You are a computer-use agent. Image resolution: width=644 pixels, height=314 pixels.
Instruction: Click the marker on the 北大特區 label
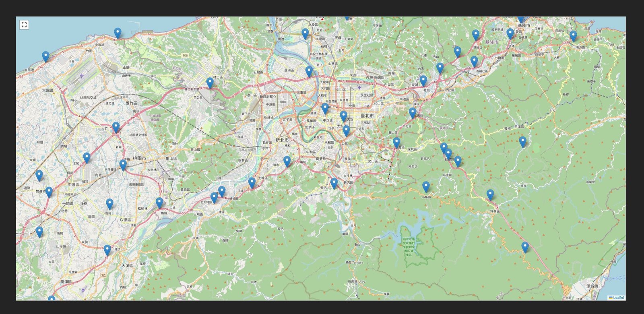[214, 198]
